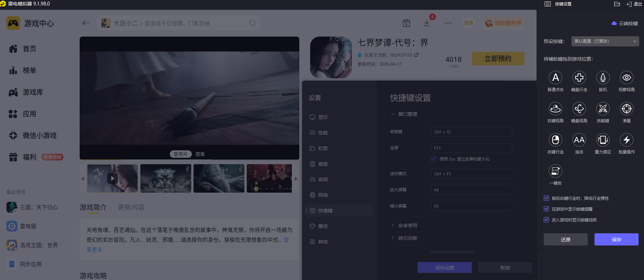The height and width of the screenshot is (280, 644).
Task: Open 显示 settings tab
Action: pos(339,117)
